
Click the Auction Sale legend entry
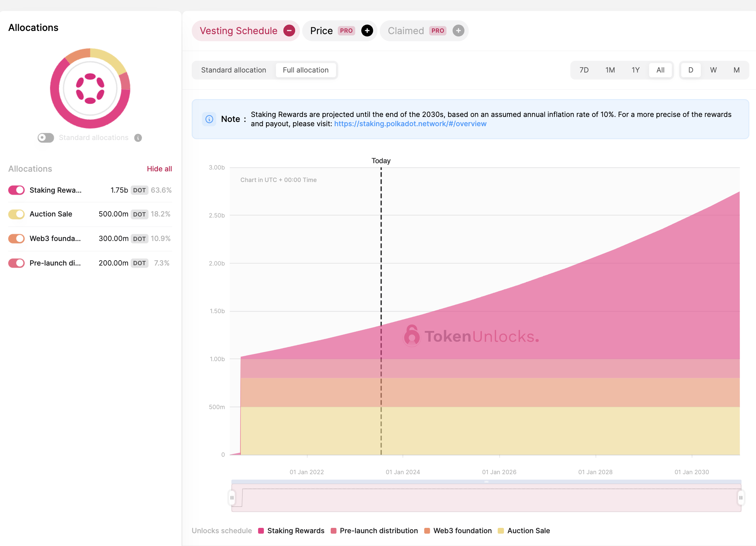(528, 531)
